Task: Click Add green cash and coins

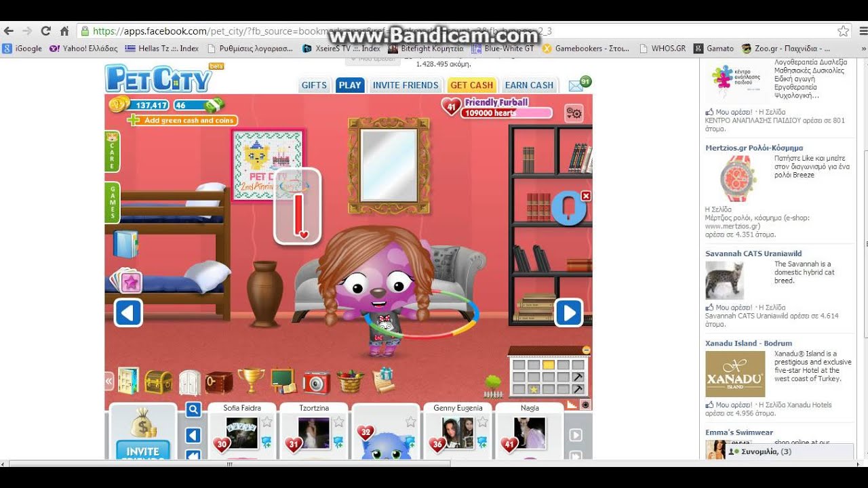Action: click(x=183, y=121)
